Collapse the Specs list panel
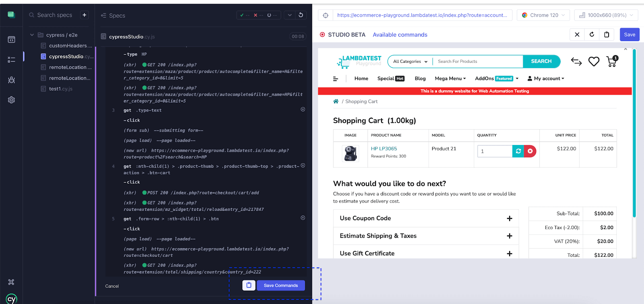Screen dimensions: 644x304 tap(103, 15)
